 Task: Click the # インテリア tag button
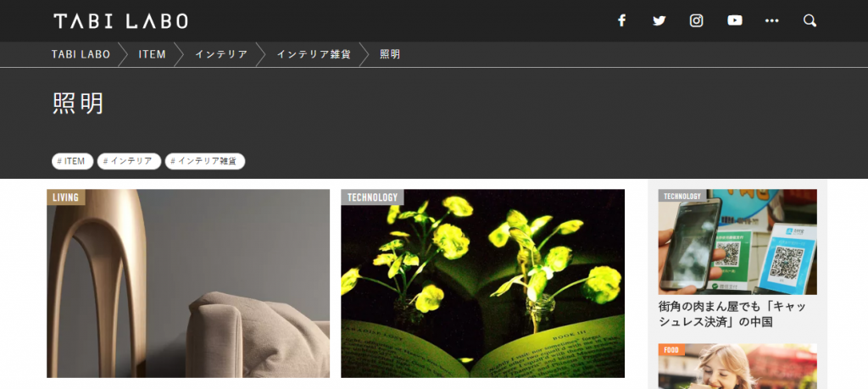point(129,161)
